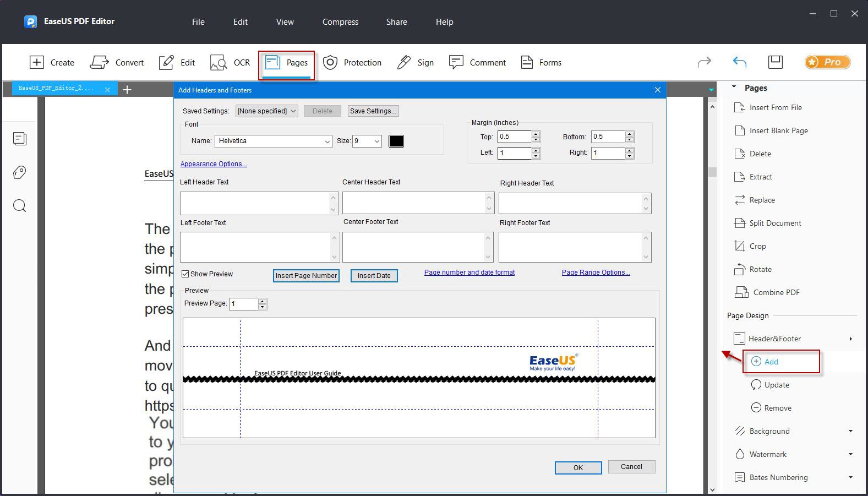Open the Convert tool
The width and height of the screenshot is (868, 496).
coord(117,62)
